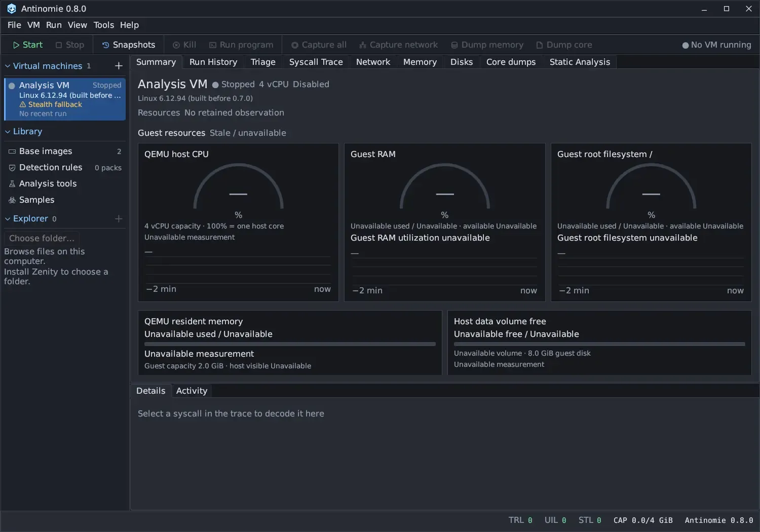760x532 pixels.
Task: Open the Run menu
Action: pyautogui.click(x=54, y=25)
